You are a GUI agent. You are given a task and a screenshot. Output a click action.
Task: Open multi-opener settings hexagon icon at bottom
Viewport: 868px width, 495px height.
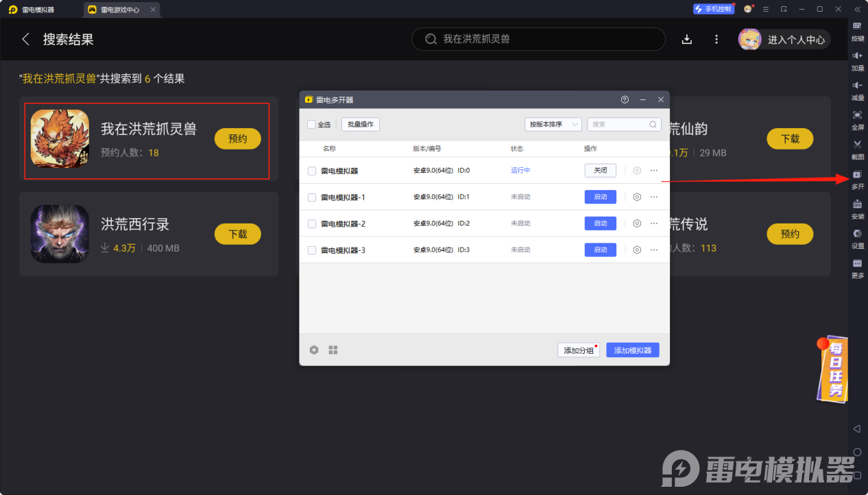(314, 350)
